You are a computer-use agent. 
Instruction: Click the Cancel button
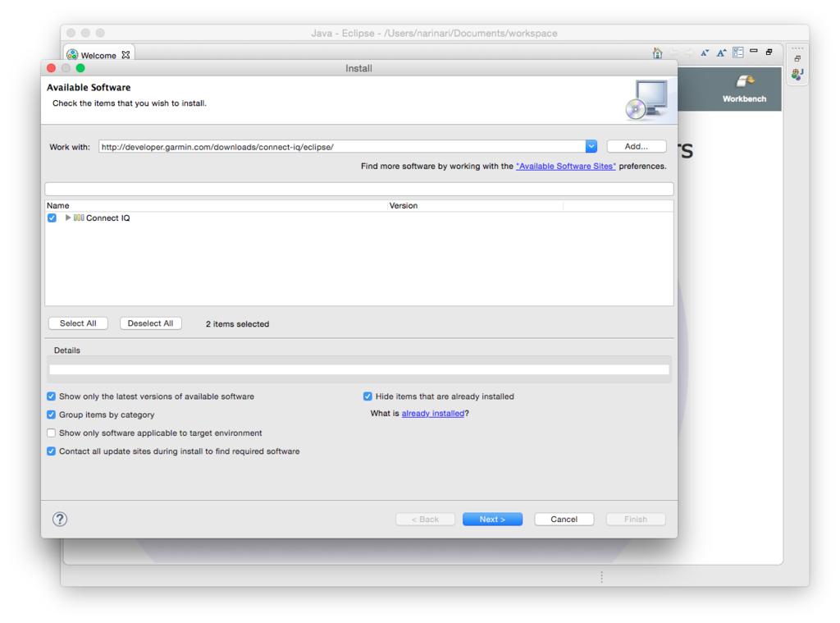point(564,519)
